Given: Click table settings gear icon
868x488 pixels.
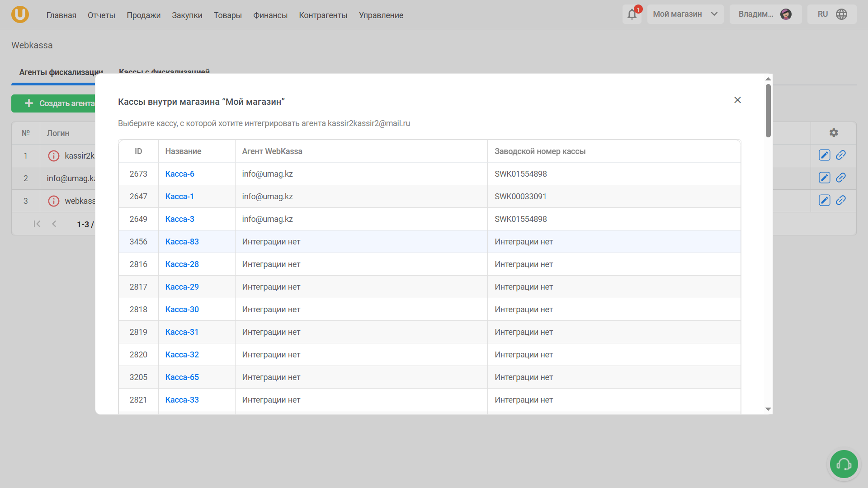Looking at the screenshot, I should click(x=834, y=133).
